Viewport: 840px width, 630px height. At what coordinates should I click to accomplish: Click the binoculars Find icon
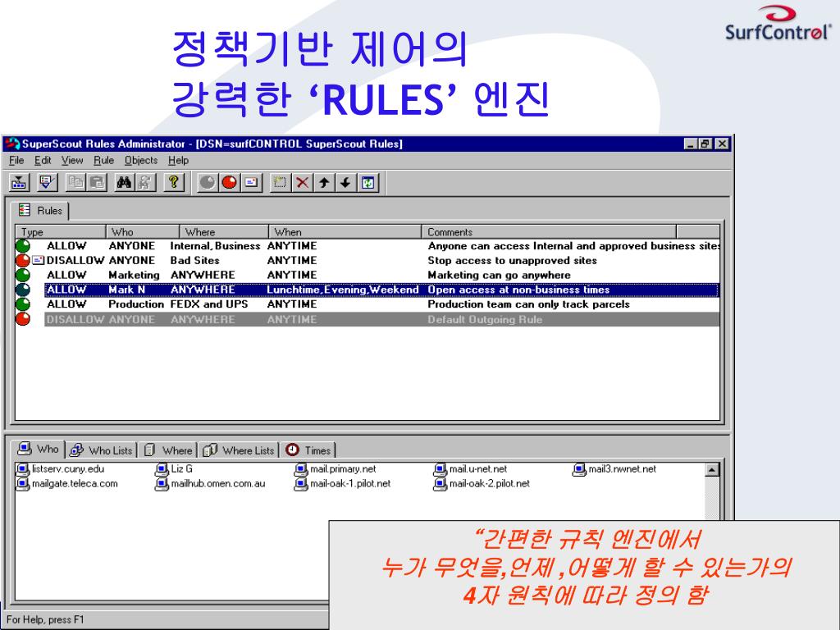[x=125, y=183]
